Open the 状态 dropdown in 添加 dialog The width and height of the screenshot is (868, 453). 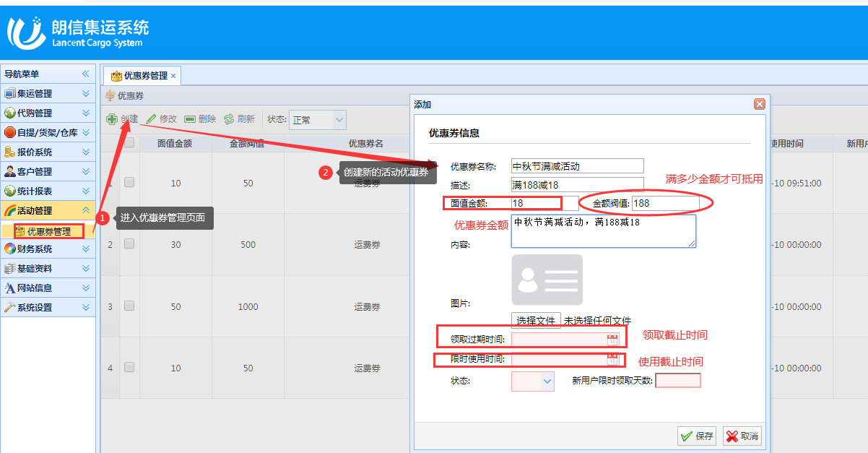tap(547, 381)
